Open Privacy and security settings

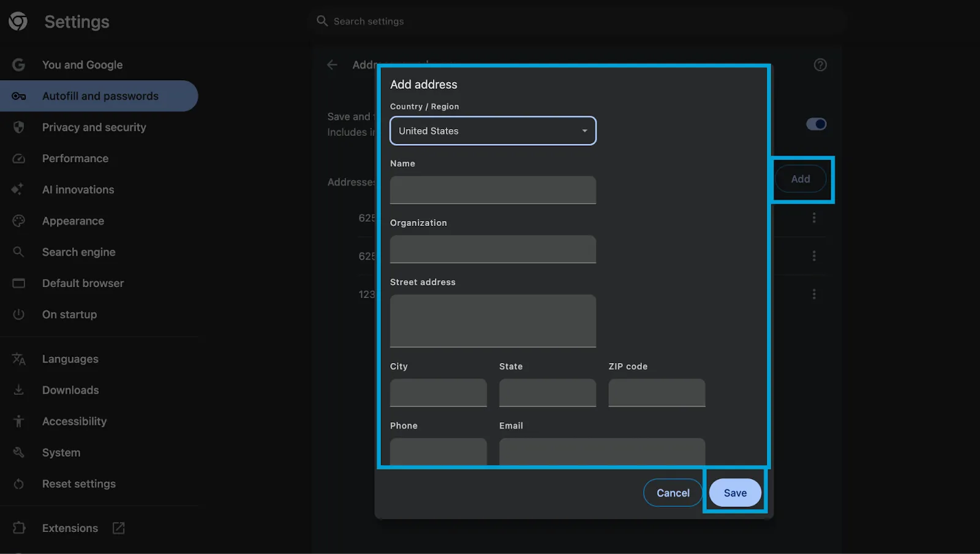point(94,127)
